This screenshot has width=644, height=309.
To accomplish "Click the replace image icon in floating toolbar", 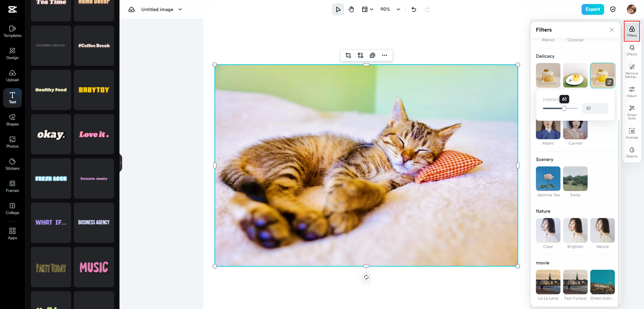I will tap(360, 55).
